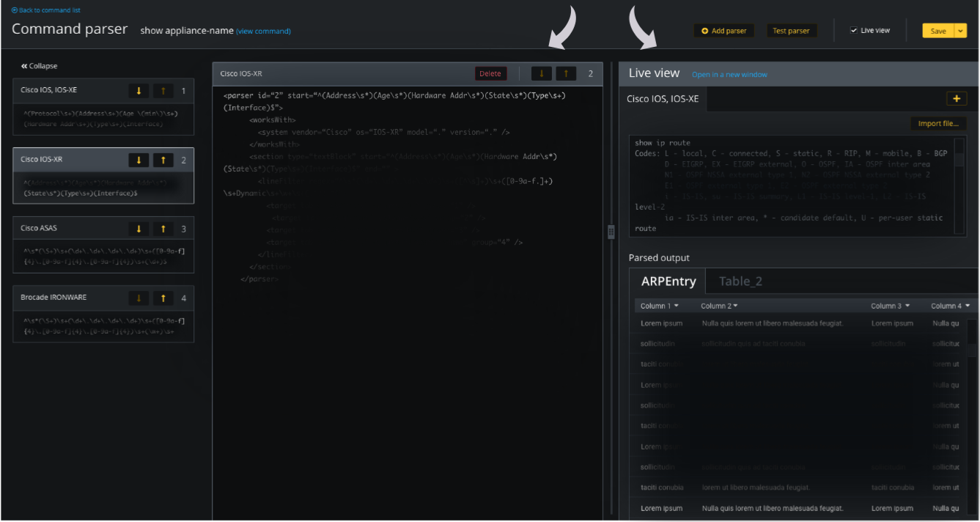
Task: Go back to command list
Action: [45, 10]
